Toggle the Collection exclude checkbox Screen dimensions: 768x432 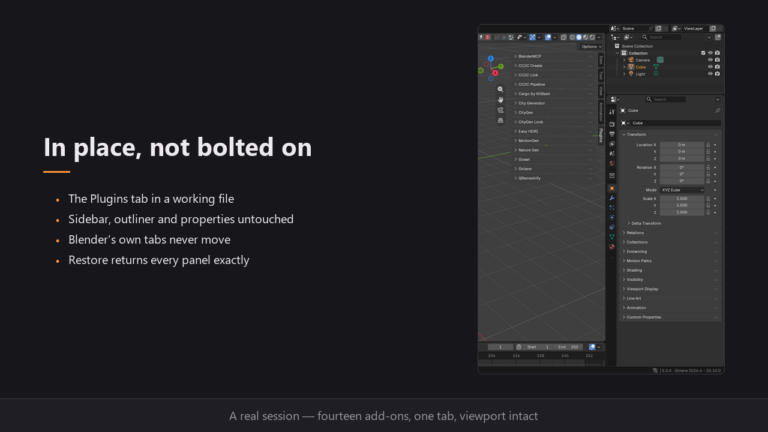(x=703, y=53)
